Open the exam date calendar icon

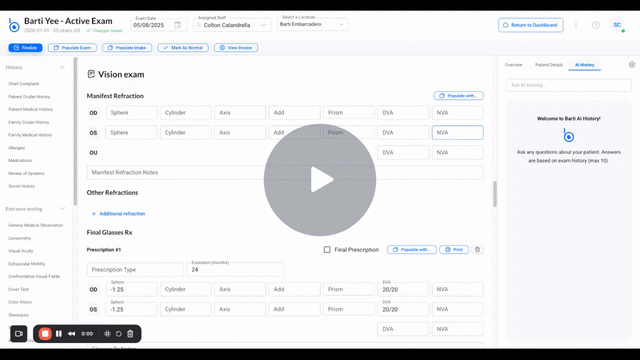(178, 25)
